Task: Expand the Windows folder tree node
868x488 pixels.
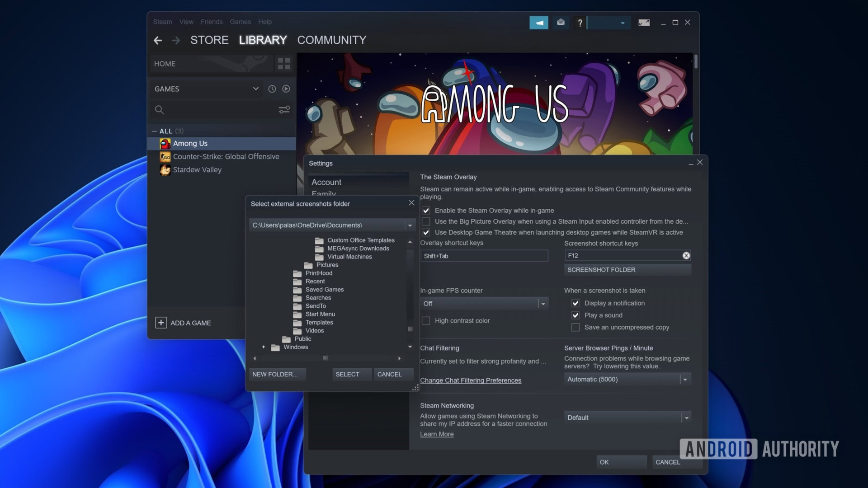Action: click(264, 347)
